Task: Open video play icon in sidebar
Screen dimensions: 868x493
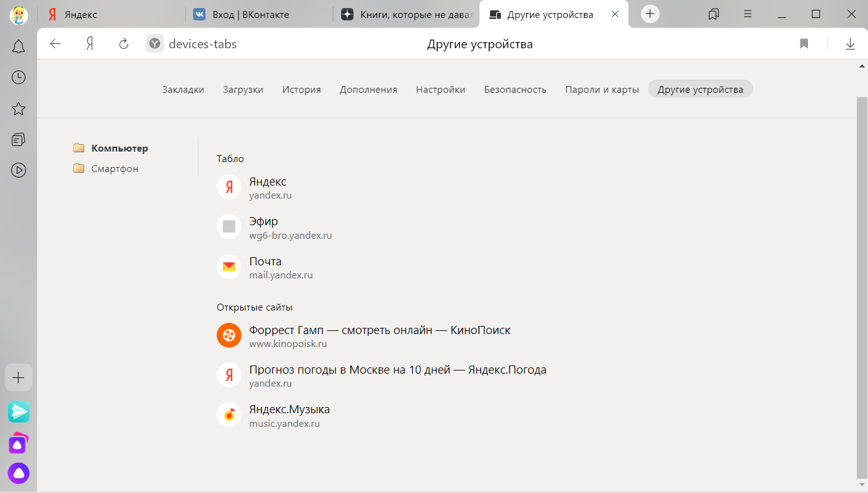Action: 19,170
